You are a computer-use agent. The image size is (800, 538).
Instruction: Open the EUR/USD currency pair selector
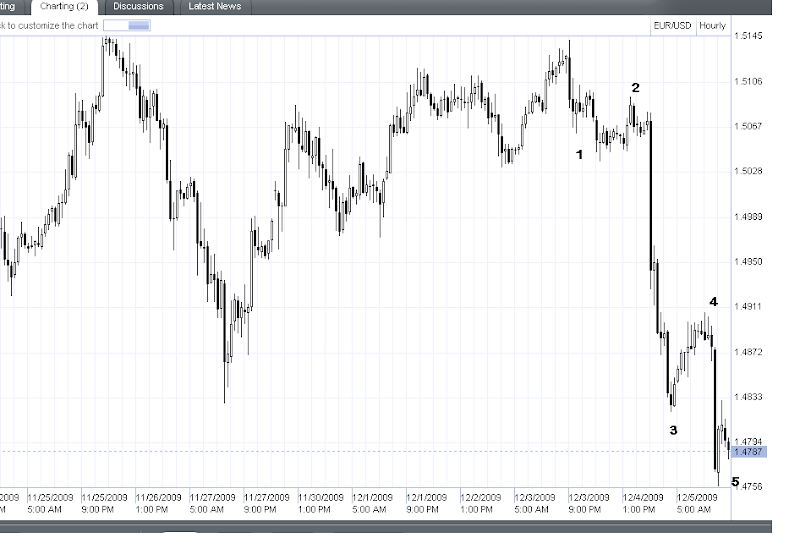pos(672,26)
